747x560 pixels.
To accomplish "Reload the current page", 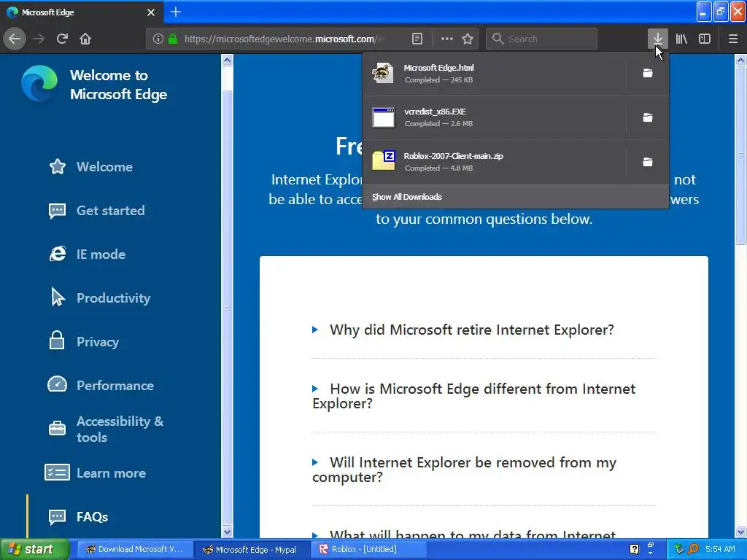I will [63, 39].
